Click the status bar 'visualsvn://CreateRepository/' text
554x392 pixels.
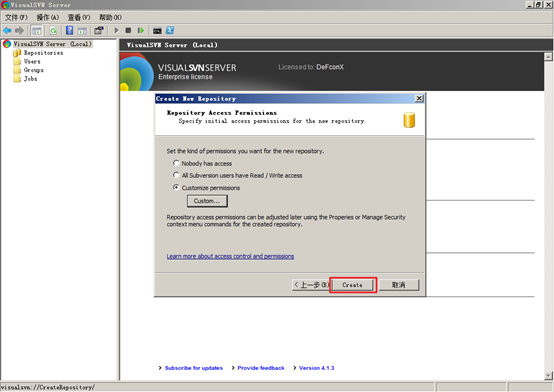(47, 387)
